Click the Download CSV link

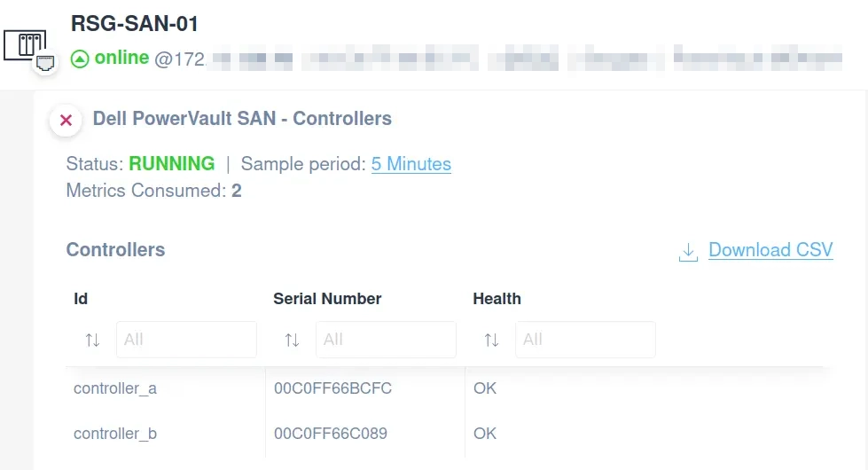point(770,250)
